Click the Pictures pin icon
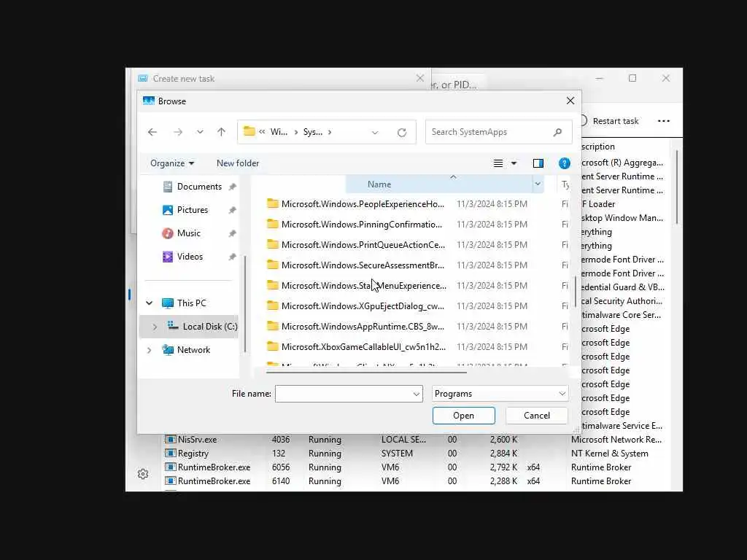 click(232, 210)
